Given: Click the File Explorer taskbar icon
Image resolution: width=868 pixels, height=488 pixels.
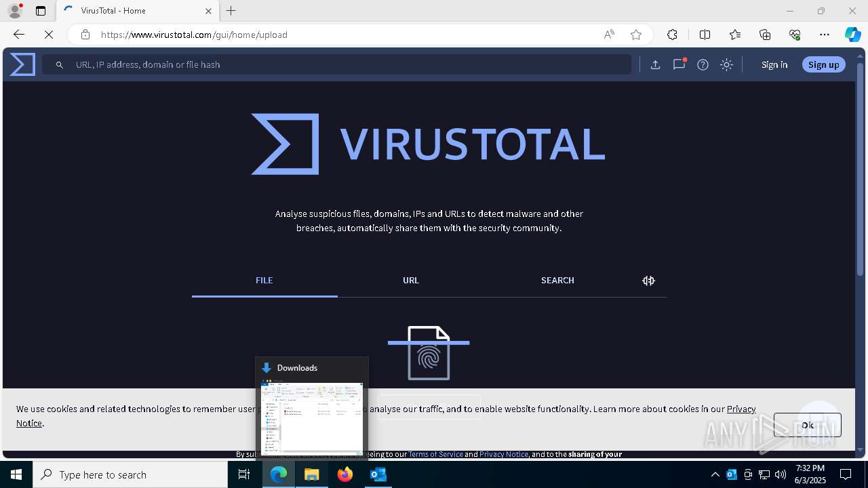Looking at the screenshot, I should 312,474.
